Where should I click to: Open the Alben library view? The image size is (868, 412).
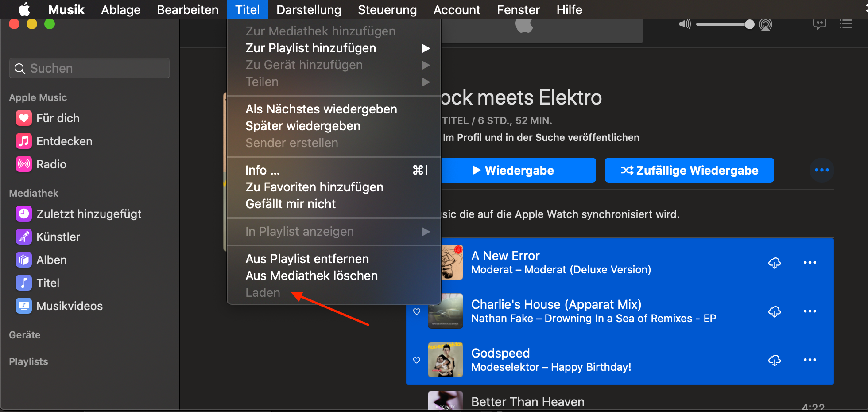(x=41, y=260)
